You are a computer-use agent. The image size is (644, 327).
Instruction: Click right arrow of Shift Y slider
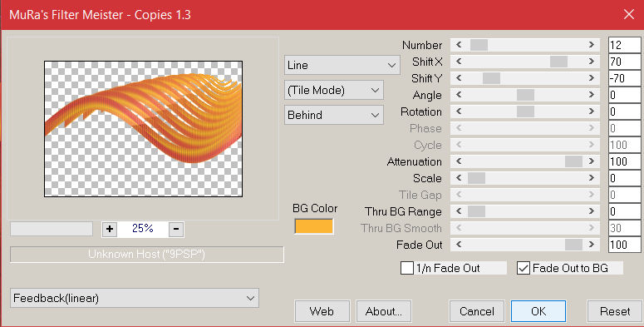(592, 78)
